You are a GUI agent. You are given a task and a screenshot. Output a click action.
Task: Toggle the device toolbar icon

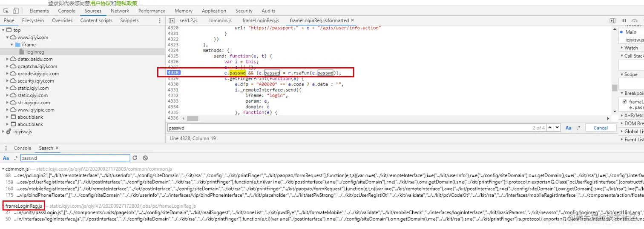point(15,11)
